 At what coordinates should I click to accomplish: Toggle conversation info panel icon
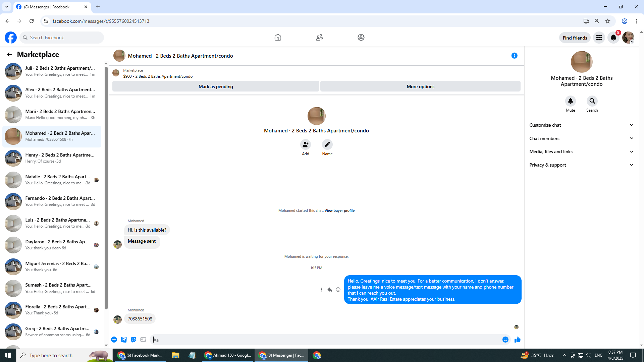(x=514, y=56)
